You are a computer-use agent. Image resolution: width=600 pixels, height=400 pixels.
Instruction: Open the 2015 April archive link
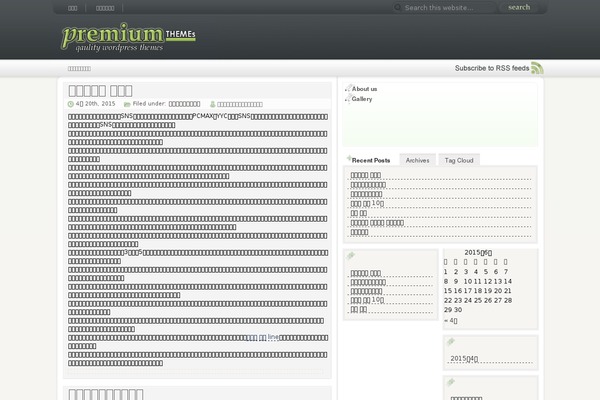pos(464,359)
